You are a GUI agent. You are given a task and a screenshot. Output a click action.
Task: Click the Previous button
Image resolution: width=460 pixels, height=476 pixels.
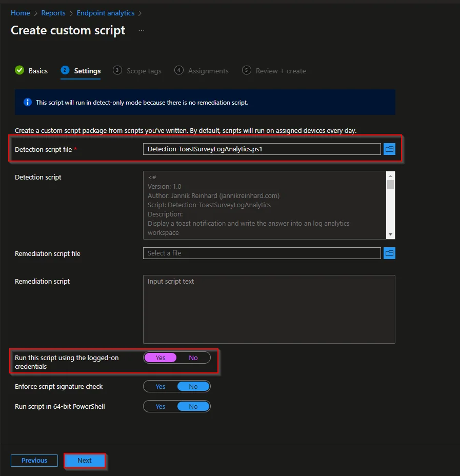click(34, 461)
